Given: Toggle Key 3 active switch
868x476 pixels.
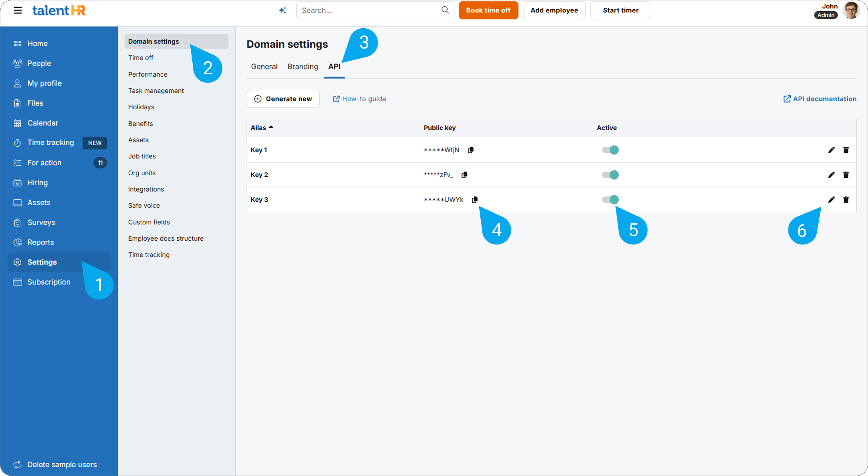Looking at the screenshot, I should pyautogui.click(x=610, y=200).
